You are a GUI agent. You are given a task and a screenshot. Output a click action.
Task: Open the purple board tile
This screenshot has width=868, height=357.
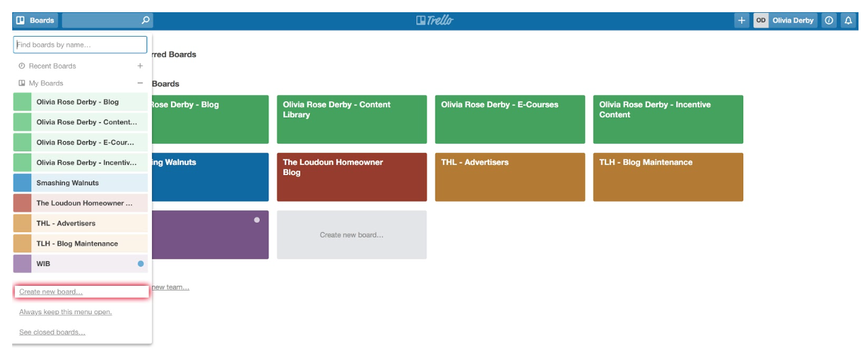[x=210, y=235]
